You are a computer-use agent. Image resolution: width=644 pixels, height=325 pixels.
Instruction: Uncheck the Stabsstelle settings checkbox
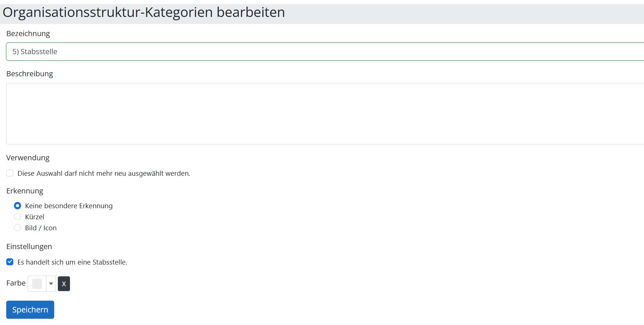(10, 262)
